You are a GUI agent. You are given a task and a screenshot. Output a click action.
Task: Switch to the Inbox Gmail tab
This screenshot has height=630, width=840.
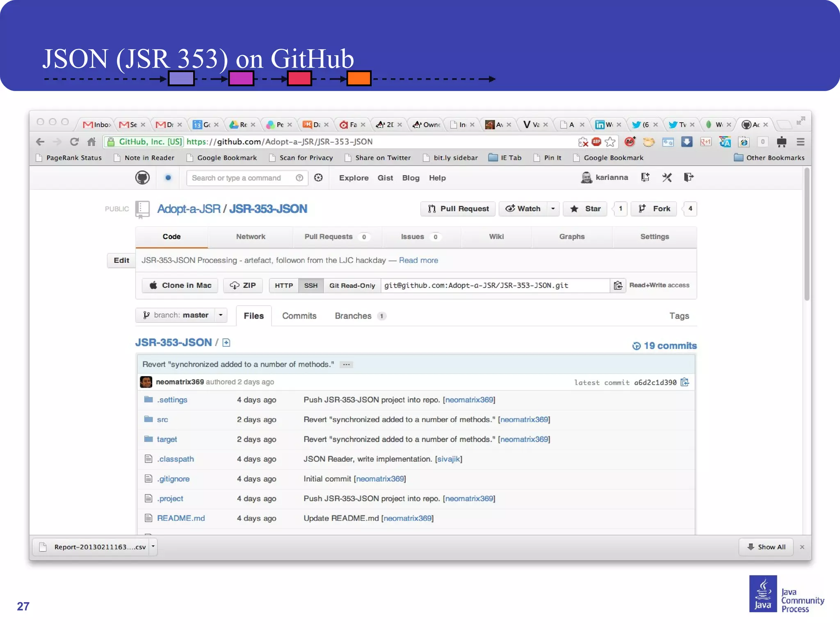97,124
